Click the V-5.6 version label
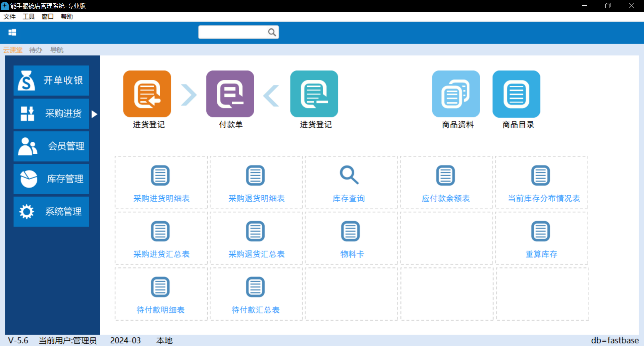 [x=18, y=340]
